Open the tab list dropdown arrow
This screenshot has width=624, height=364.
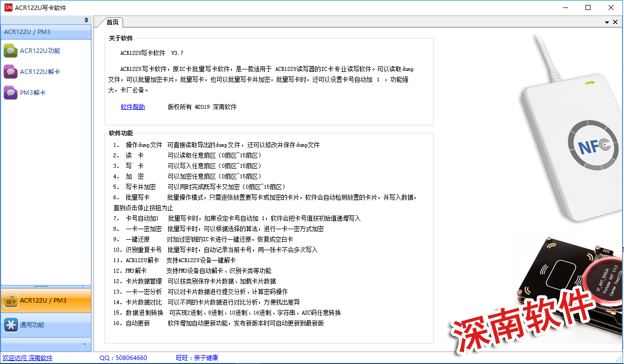point(607,22)
